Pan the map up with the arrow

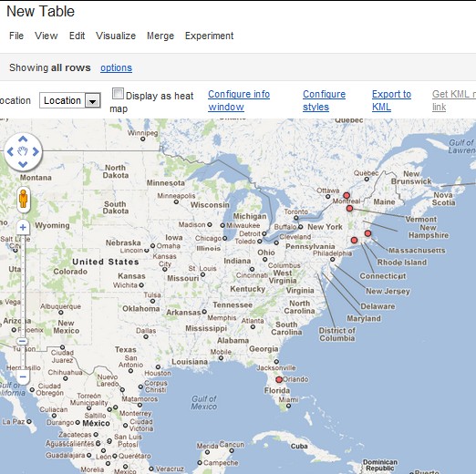[x=23, y=139]
